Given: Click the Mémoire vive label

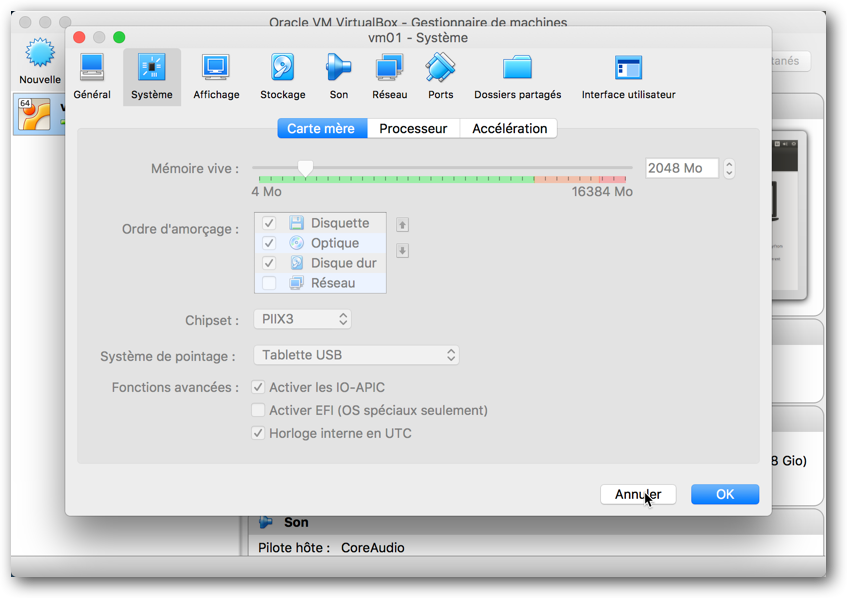Looking at the screenshot, I should (195, 169).
